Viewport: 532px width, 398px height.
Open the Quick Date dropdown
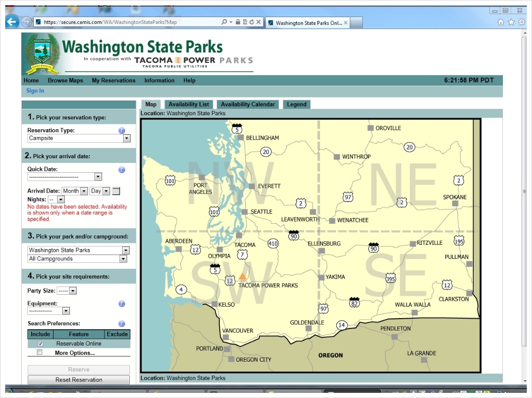click(x=64, y=176)
